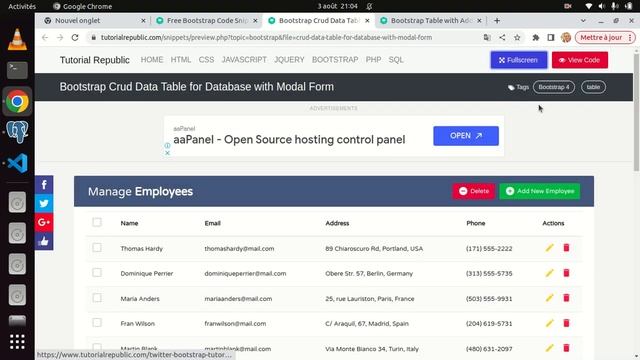This screenshot has height=360, width=640.
Task: Launch VLC from the dock
Action: [x=17, y=40]
